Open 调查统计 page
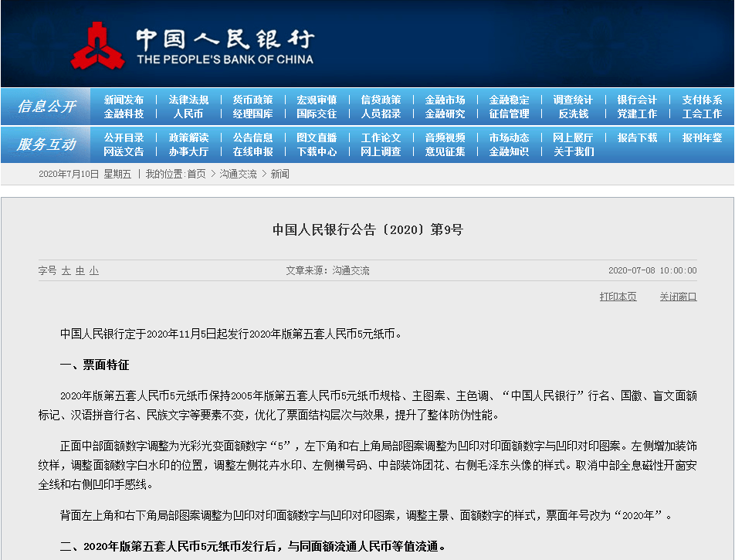 573,100
